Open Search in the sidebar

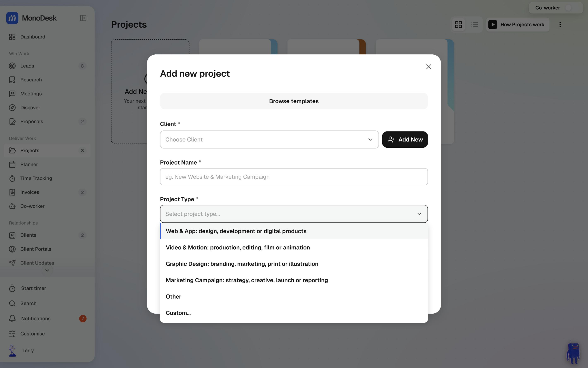coord(47,304)
